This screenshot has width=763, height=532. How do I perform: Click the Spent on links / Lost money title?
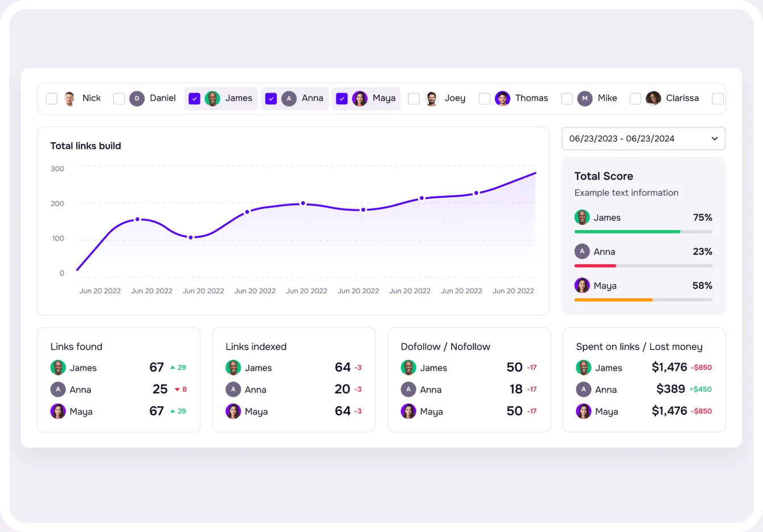point(639,346)
